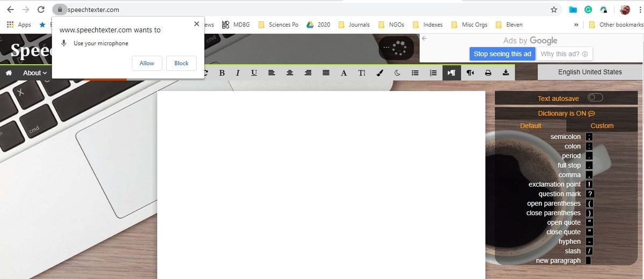
Task: Toggle bold formatting in the editor toolbar
Action: tap(222, 73)
